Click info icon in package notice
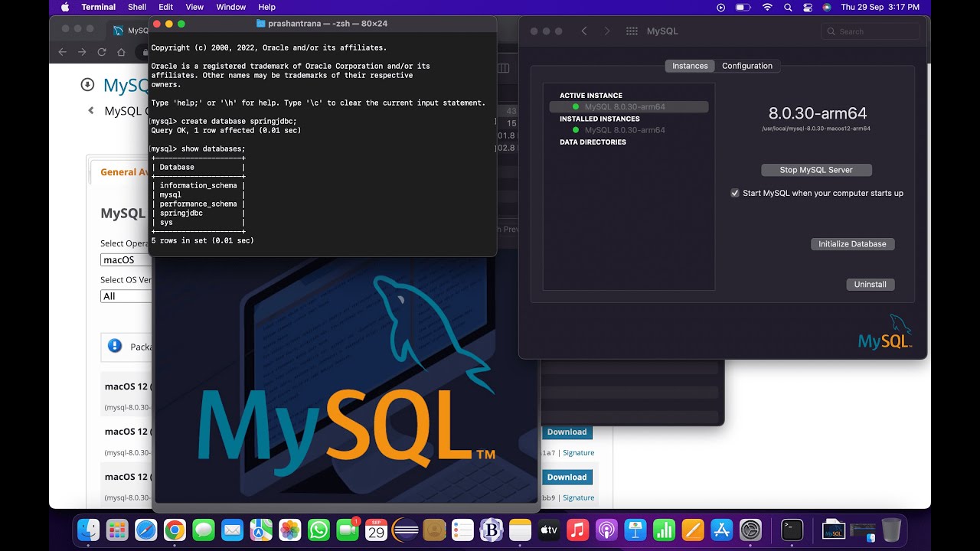The height and width of the screenshot is (551, 980). [115, 346]
